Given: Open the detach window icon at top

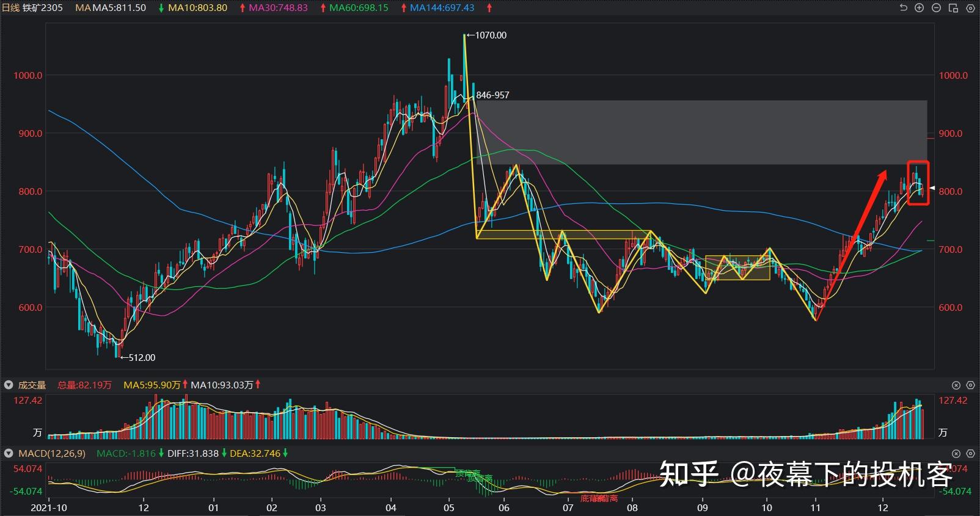Looking at the screenshot, I should tap(953, 8).
